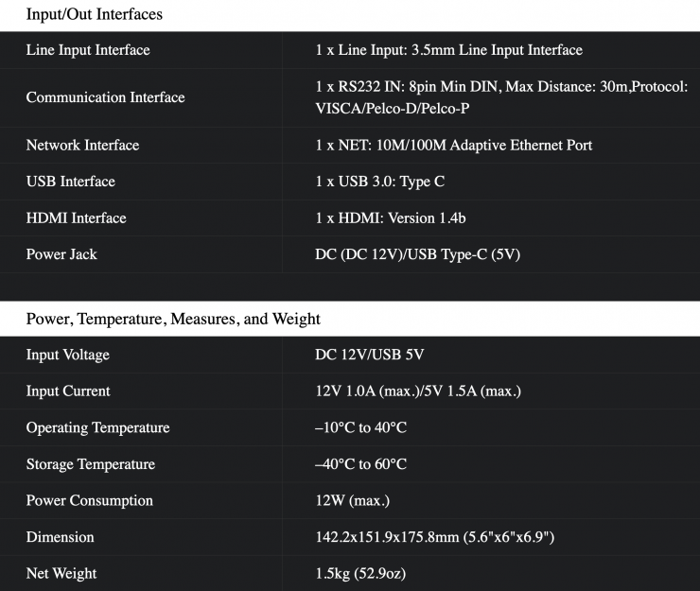Select the Line Input Interface label
The height and width of the screenshot is (591, 700).
pyautogui.click(x=88, y=50)
